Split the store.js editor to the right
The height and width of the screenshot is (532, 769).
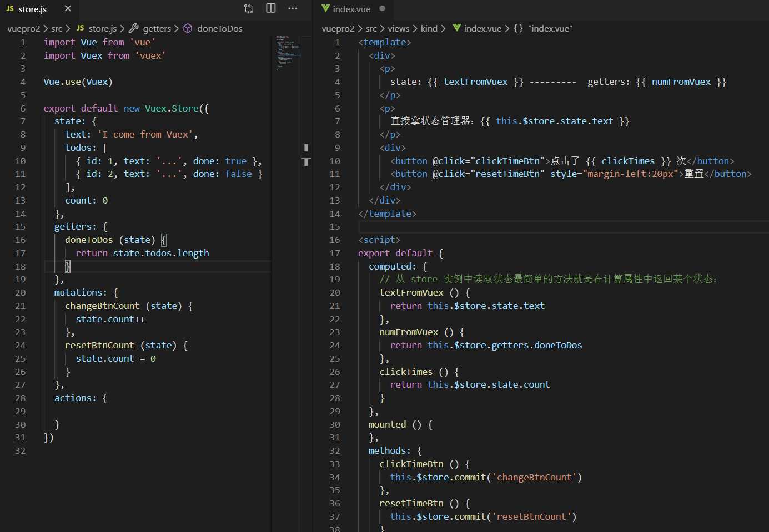tap(271, 9)
